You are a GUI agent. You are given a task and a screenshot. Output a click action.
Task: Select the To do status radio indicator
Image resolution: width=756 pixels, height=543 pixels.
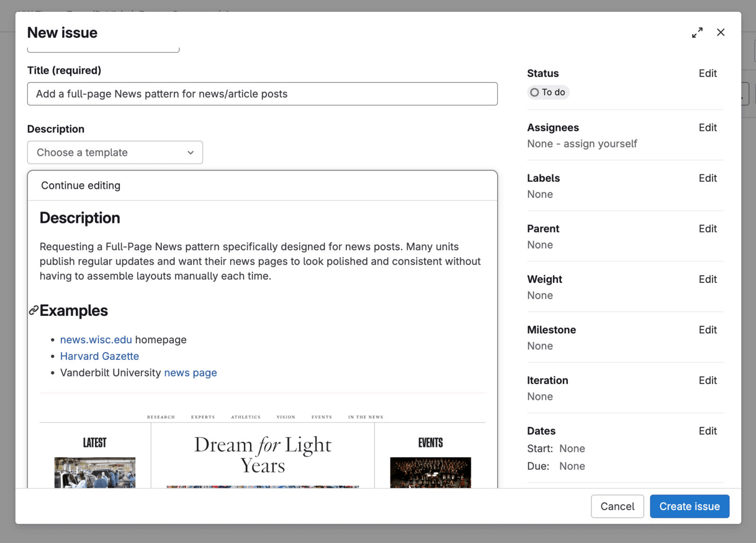click(534, 92)
